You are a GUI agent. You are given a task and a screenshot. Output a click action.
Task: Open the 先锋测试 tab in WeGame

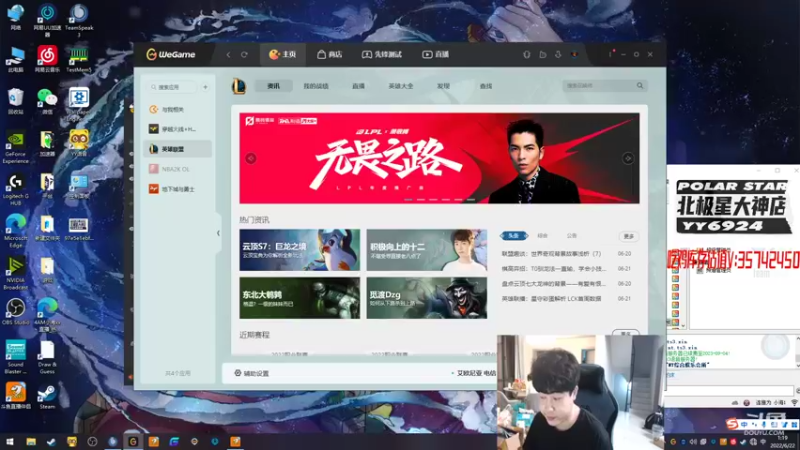(382, 55)
